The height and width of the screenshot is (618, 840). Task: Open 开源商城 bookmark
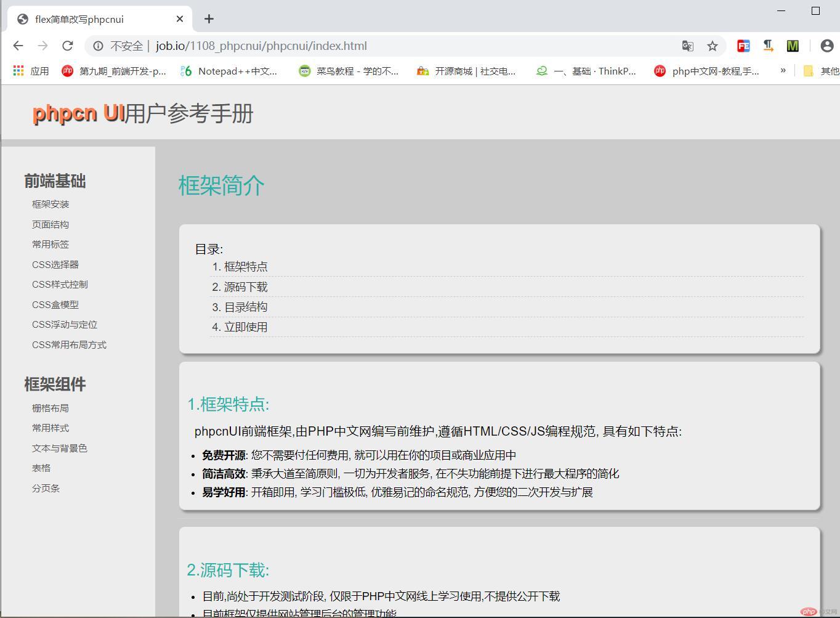466,71
